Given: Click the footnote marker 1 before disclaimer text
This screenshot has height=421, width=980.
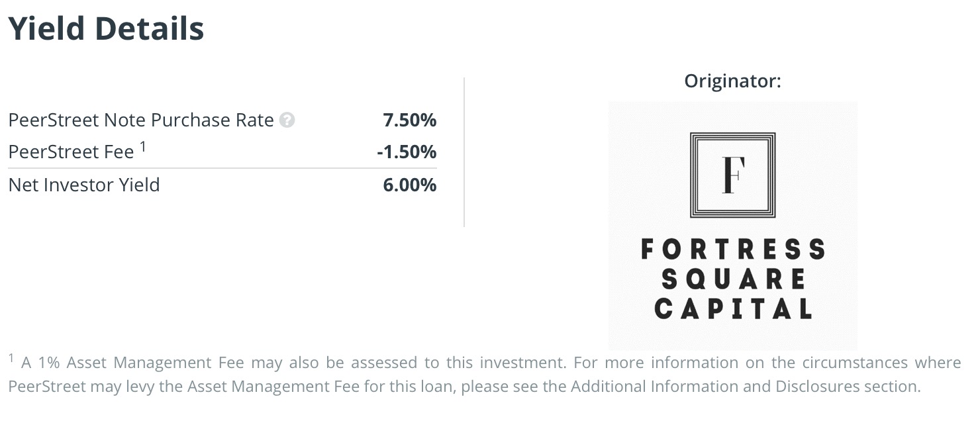Looking at the screenshot, I should click(11, 358).
